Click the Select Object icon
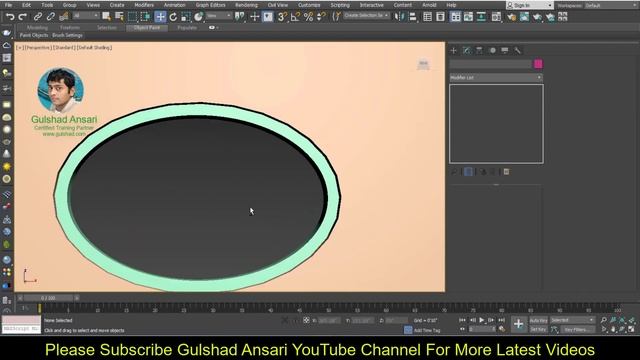 tap(106, 17)
